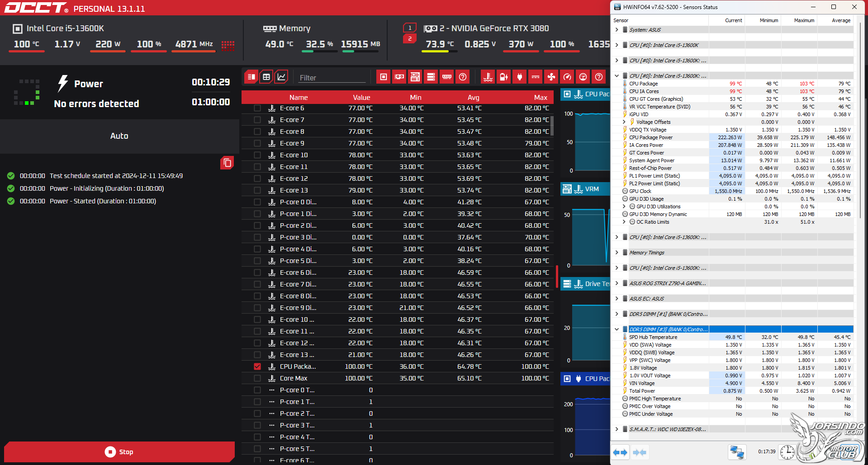The height and width of the screenshot is (465, 868).
Task: Open the VRM graph panel header
Action: (585, 189)
